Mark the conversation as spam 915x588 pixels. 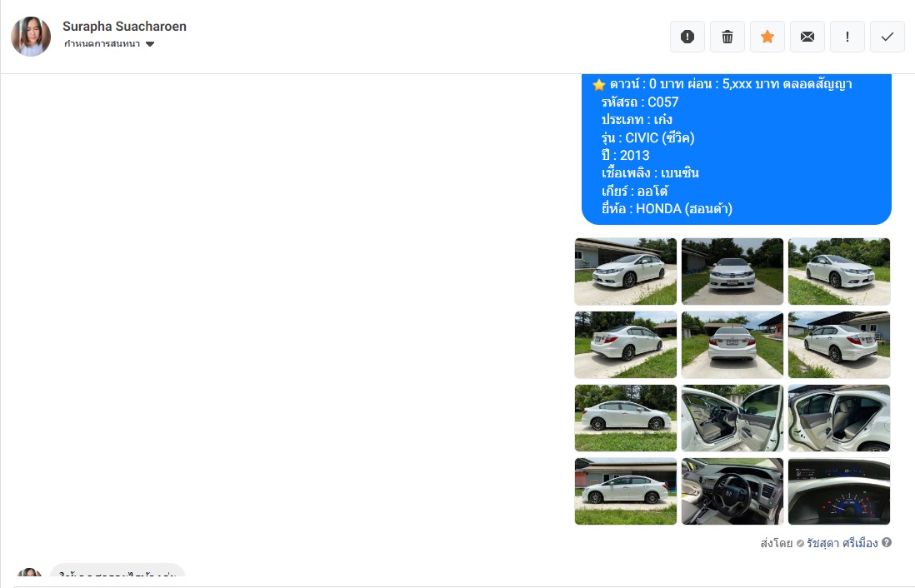pyautogui.click(x=687, y=37)
